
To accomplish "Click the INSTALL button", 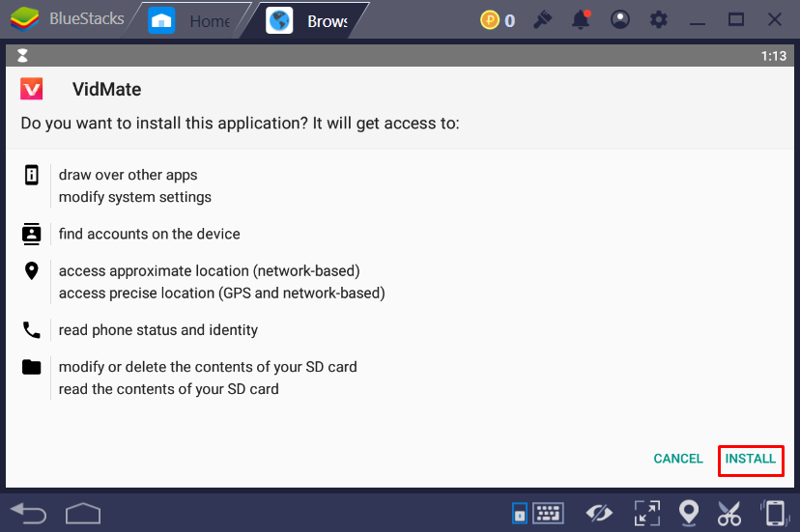I will click(x=750, y=459).
